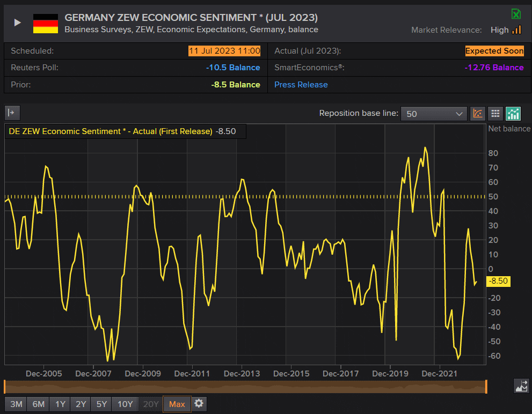Screen dimensions: 532x414
Task: Switch to the orange scatter chart view
Action: pos(477,114)
